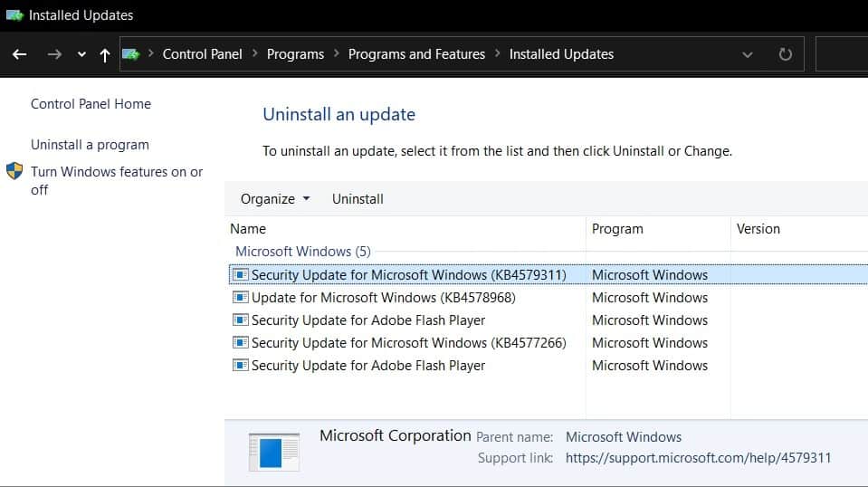This screenshot has height=487, width=868.
Task: Open the recent locations dropdown arrow
Action: (81, 54)
